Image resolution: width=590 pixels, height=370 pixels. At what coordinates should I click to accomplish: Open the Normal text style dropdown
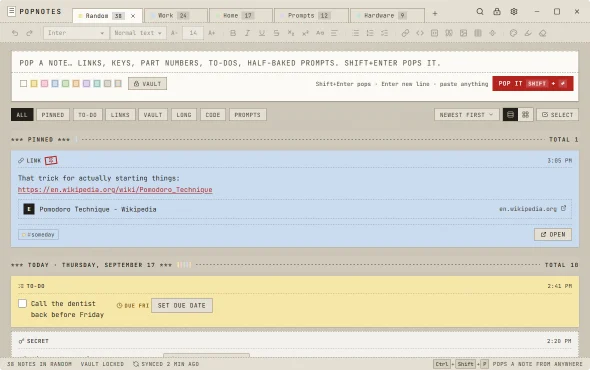click(x=138, y=33)
